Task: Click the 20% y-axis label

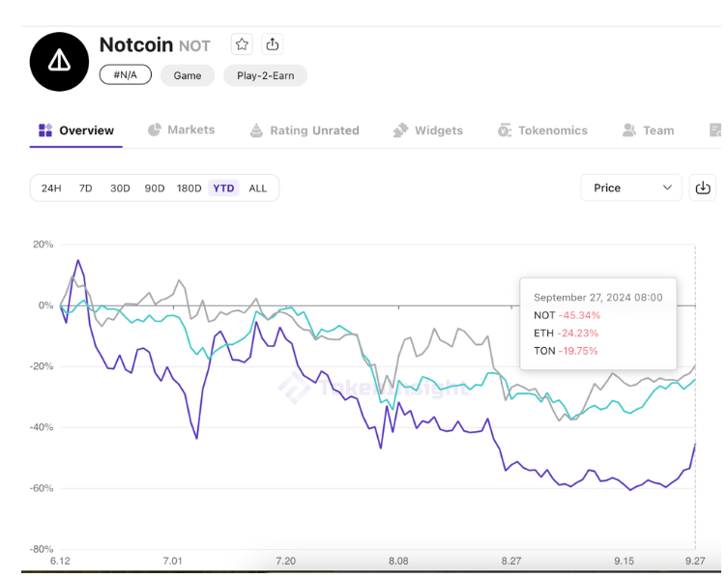Action: point(44,245)
